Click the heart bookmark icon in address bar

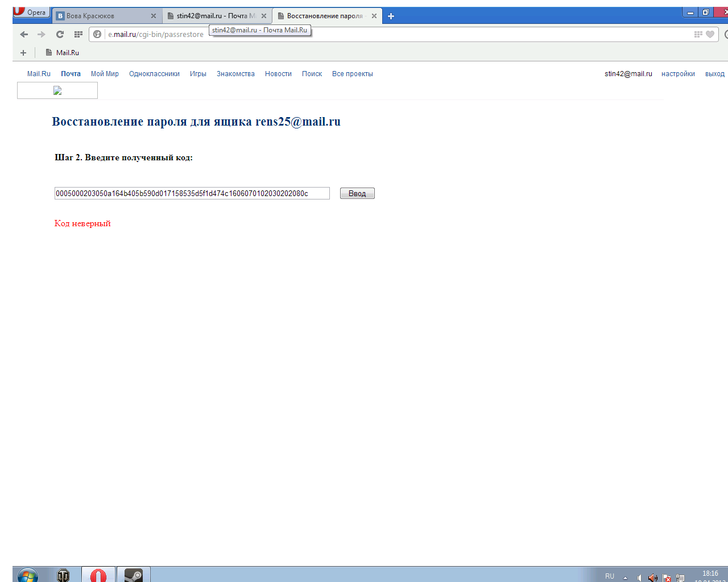pos(710,34)
